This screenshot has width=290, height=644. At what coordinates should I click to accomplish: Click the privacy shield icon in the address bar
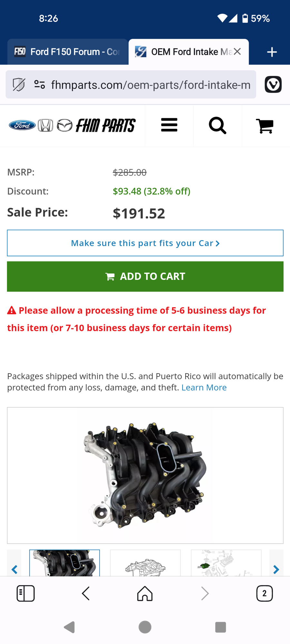18,84
